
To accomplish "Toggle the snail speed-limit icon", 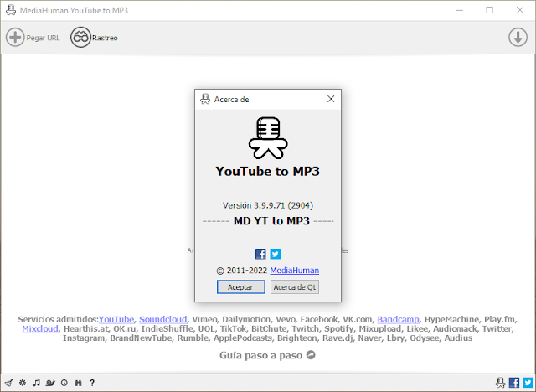I will coord(50,383).
